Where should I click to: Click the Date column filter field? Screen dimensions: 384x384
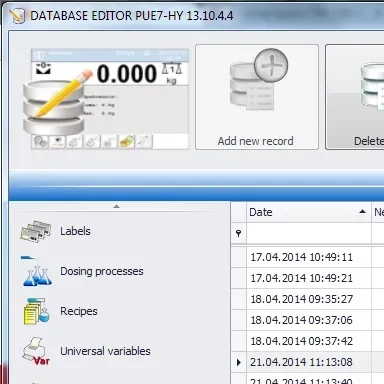coord(309,233)
